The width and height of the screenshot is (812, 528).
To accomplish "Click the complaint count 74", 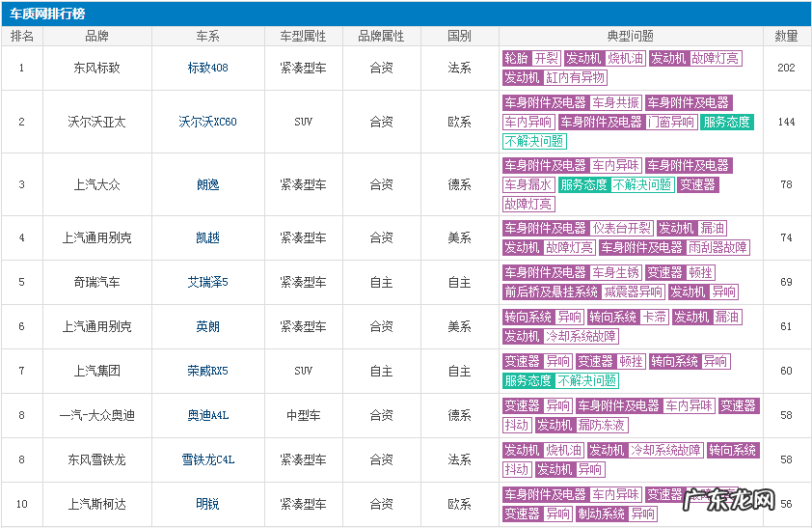I will (786, 237).
